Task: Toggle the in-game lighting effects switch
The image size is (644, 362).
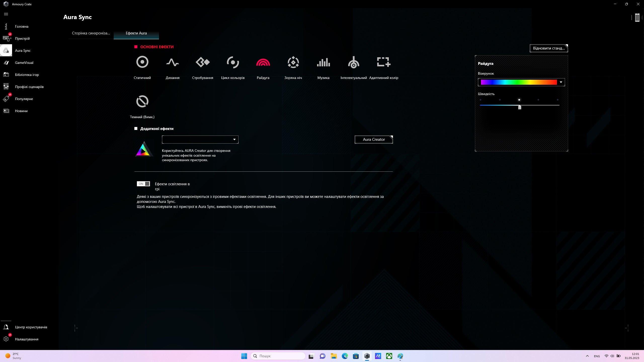Action: [143, 184]
